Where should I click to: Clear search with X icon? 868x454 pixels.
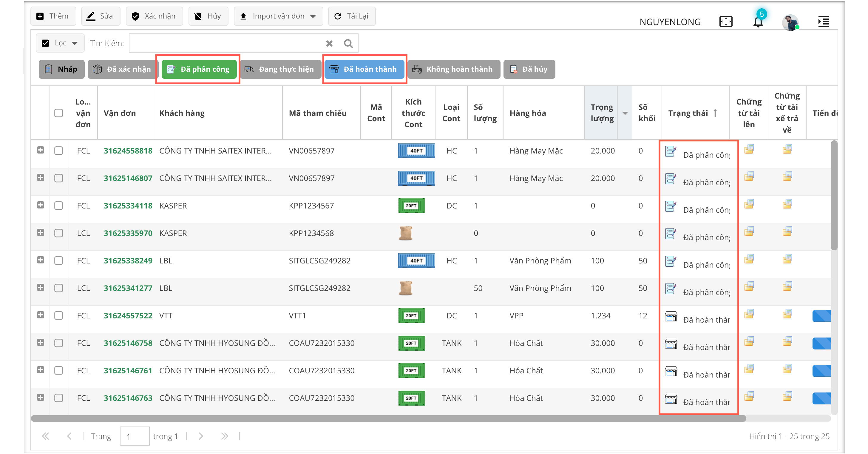[329, 43]
